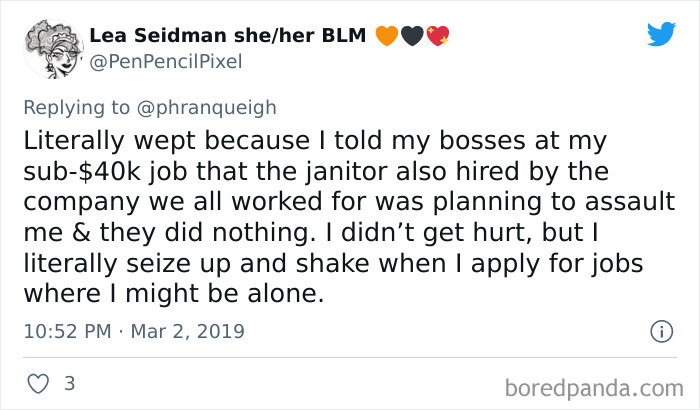
Task: Click the word 'BLM' in display name
Action: tap(344, 35)
